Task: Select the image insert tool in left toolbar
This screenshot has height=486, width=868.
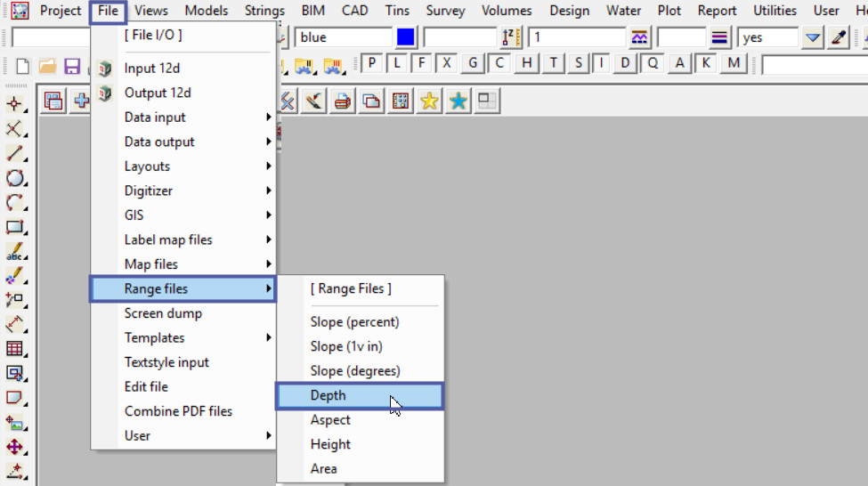Action: coord(15,422)
